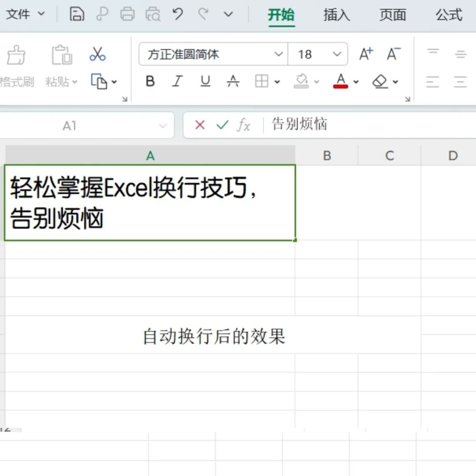Switch to the 插入 tab
Screen dimensions: 476x476
337,15
